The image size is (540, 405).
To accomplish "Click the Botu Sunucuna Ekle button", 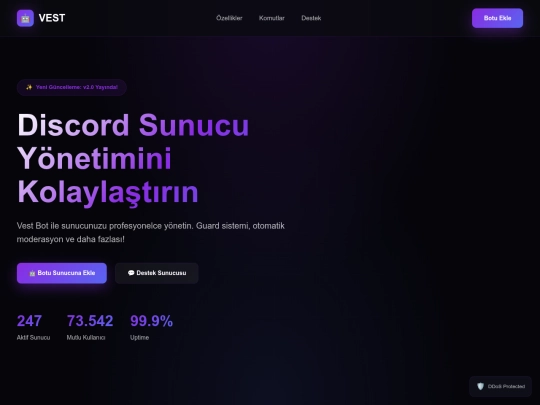I will [62, 273].
